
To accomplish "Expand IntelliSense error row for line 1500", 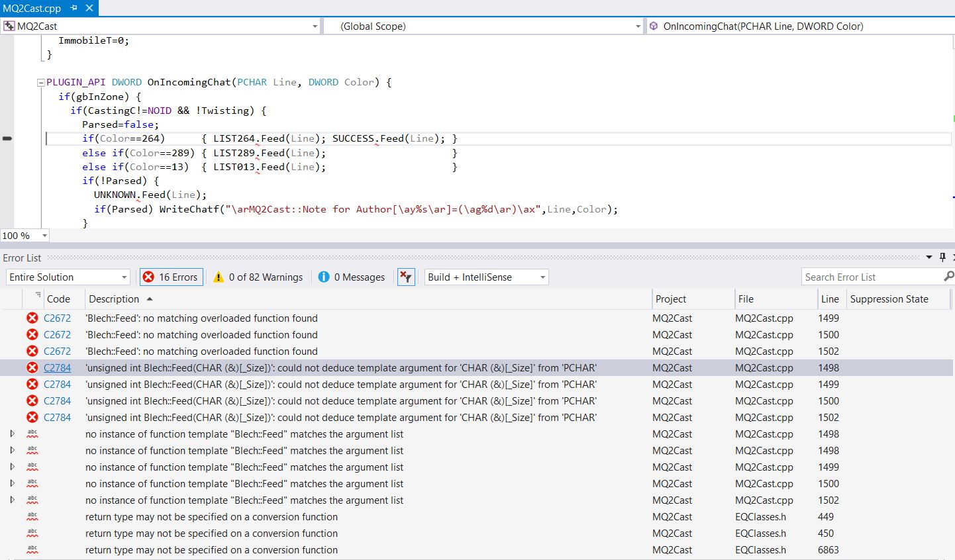I will (x=12, y=484).
